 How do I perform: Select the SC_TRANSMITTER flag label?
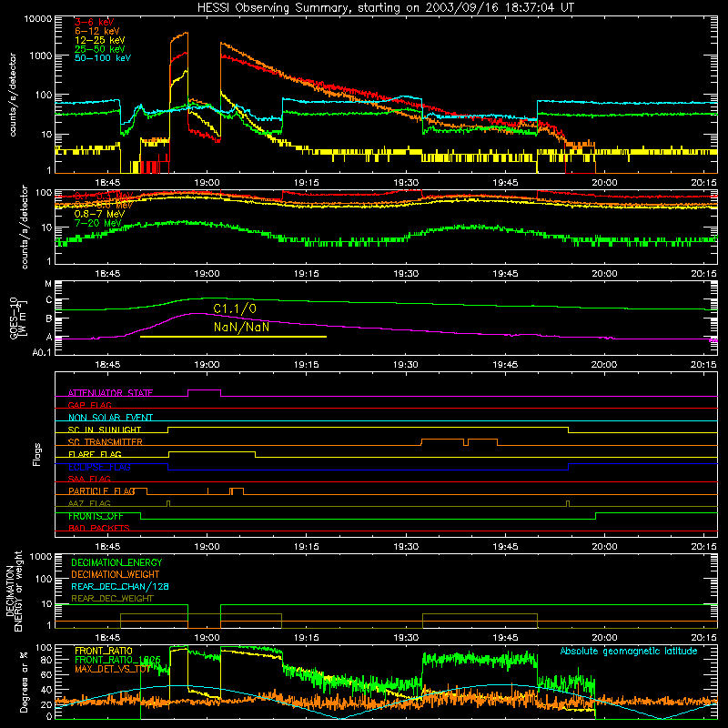pyautogui.click(x=106, y=442)
